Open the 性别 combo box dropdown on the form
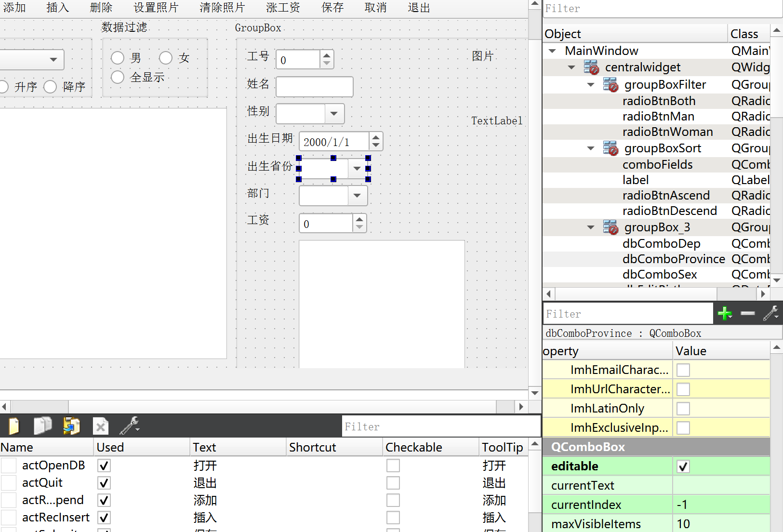The width and height of the screenshot is (783, 532). point(334,114)
